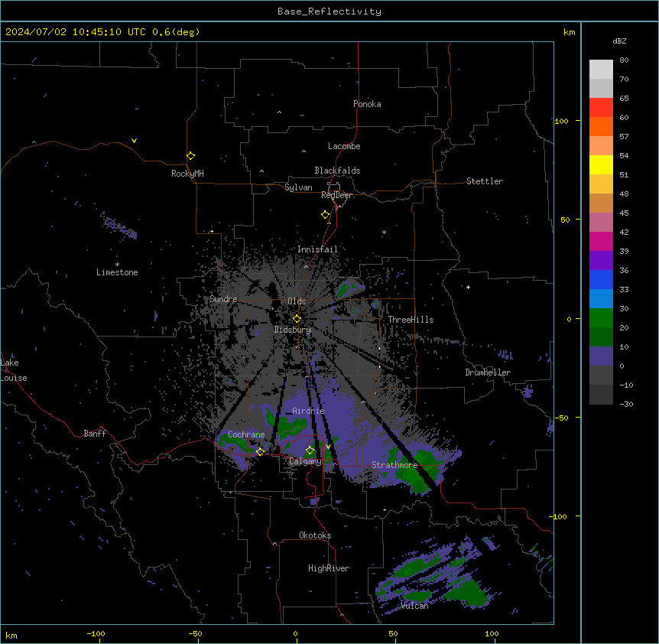Viewport: 659px width, 644px height.
Task: Click the yellow diamond marker above Calgary label
Action: click(310, 450)
